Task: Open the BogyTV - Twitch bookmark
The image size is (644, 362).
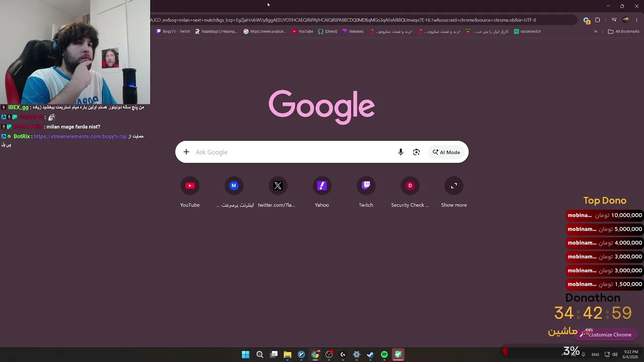Action: 173,31
